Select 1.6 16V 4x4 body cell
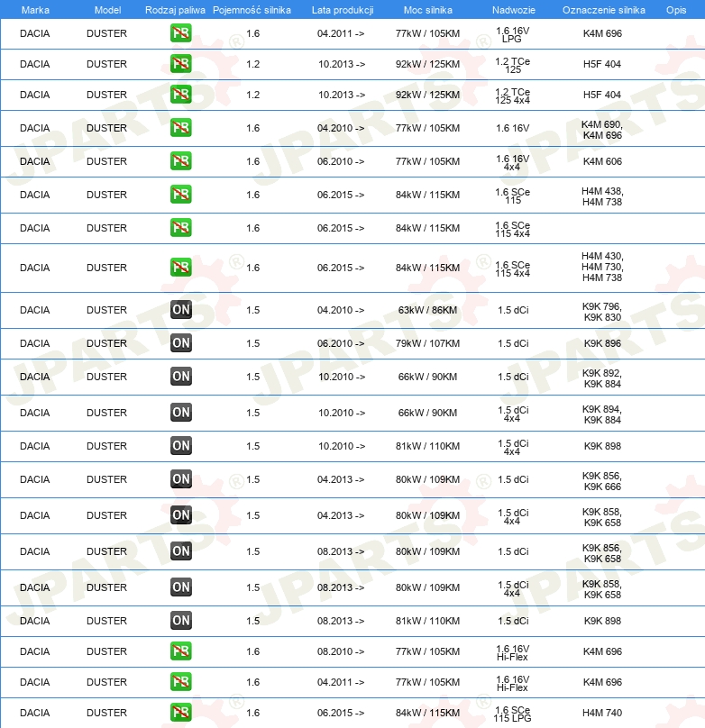Image resolution: width=705 pixels, height=728 pixels. pyautogui.click(x=512, y=163)
